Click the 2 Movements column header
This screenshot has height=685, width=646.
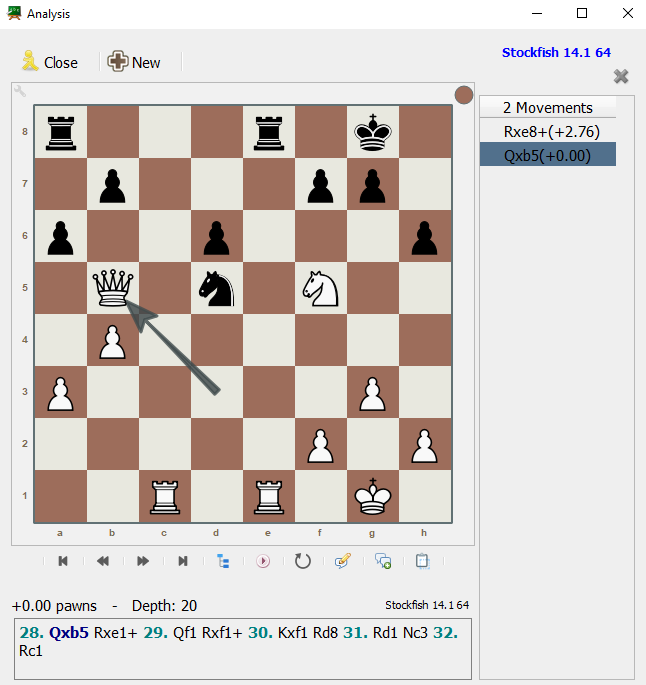548,107
